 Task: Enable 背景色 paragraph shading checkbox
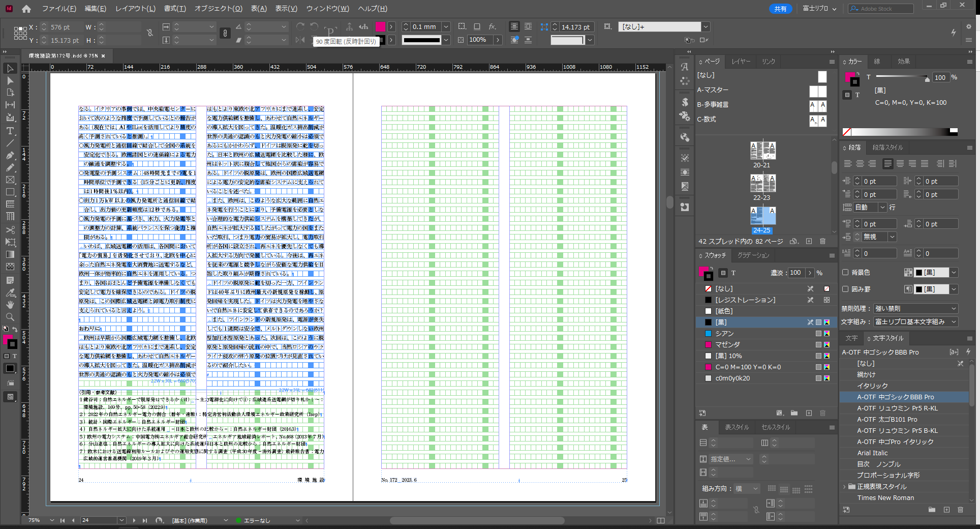click(x=845, y=272)
